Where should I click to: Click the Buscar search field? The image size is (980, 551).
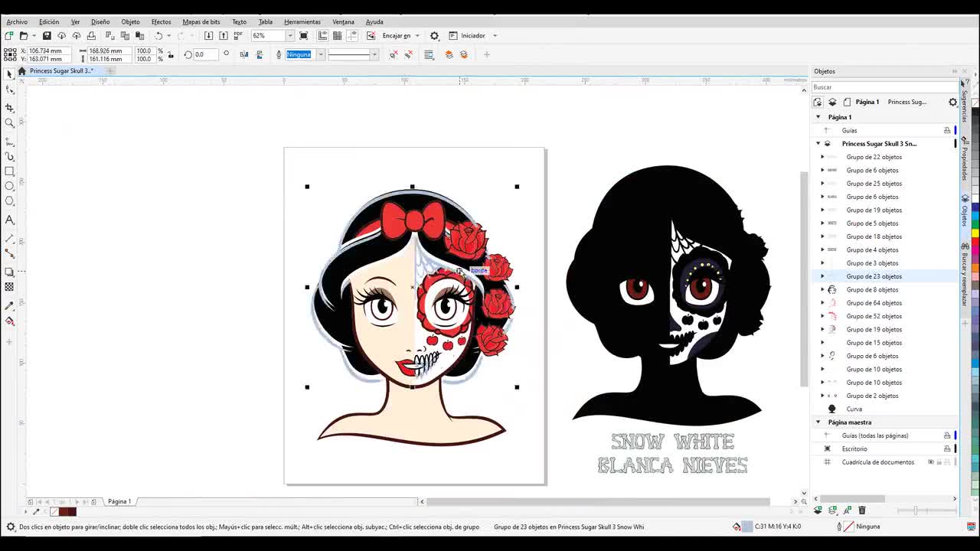click(884, 87)
